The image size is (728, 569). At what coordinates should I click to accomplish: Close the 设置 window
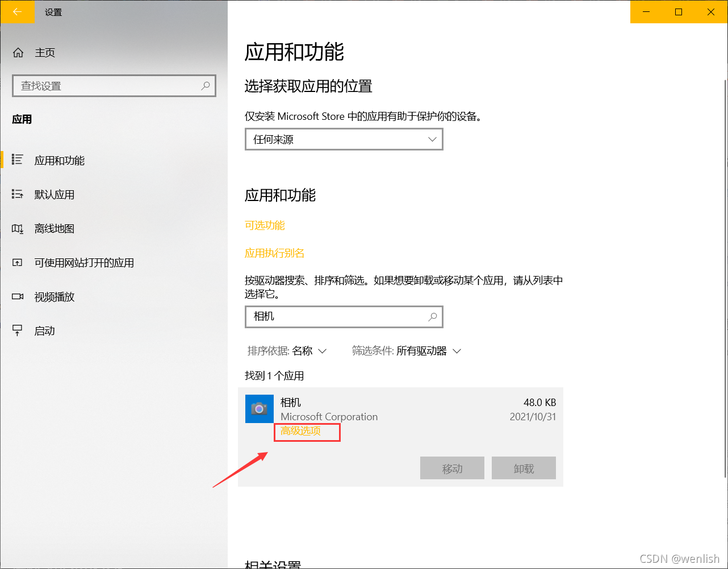tap(711, 11)
